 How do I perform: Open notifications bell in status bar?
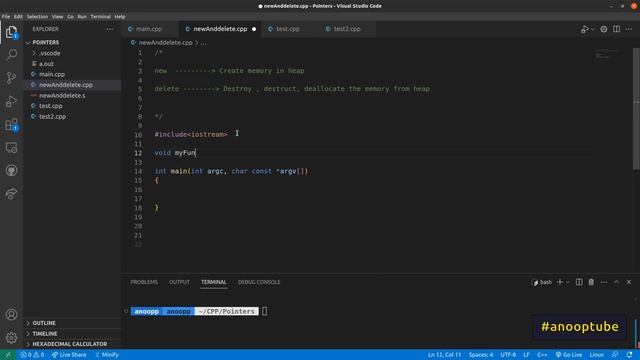[x=629, y=355]
